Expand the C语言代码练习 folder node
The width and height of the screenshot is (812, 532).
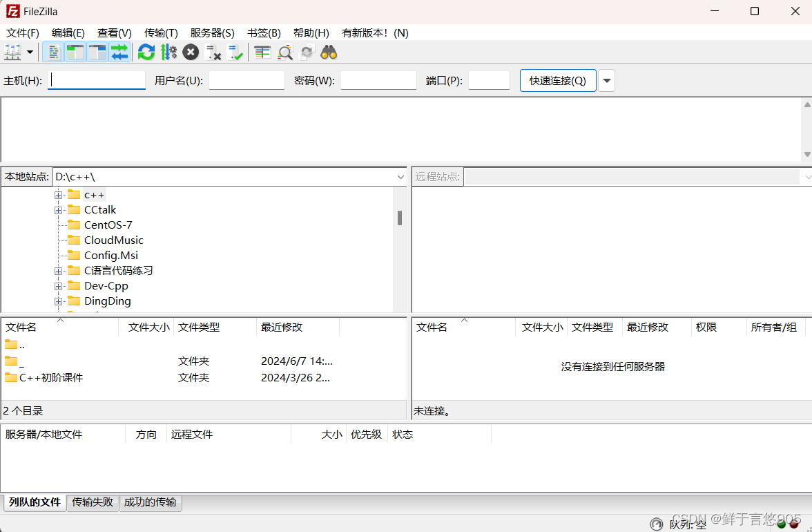[58, 271]
